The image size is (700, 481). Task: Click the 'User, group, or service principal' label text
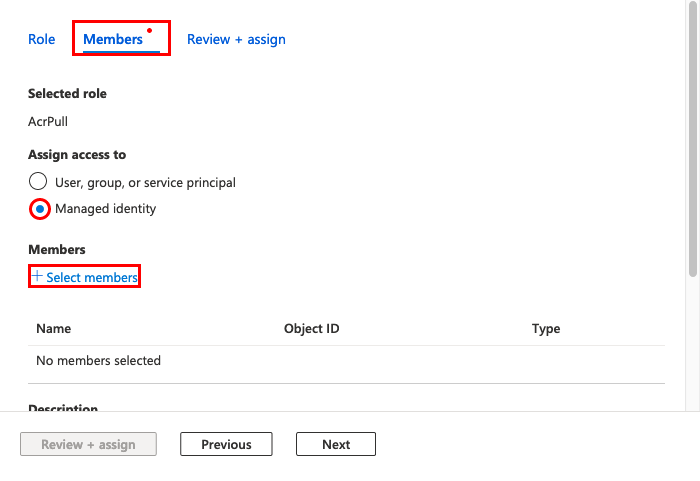(145, 183)
